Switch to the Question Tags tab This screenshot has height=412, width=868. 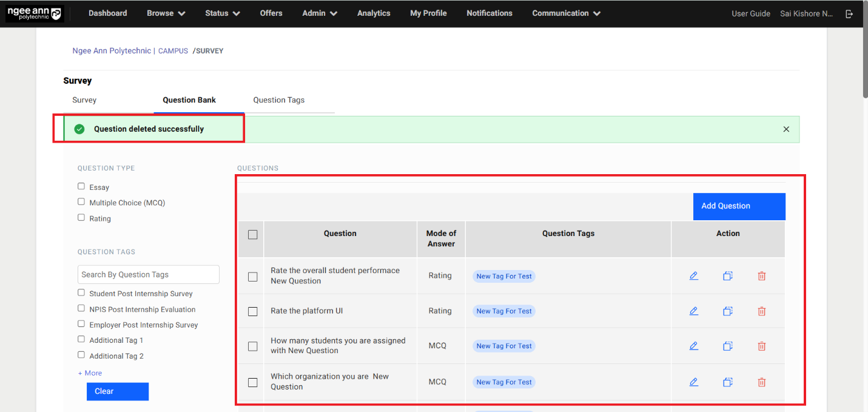(278, 100)
